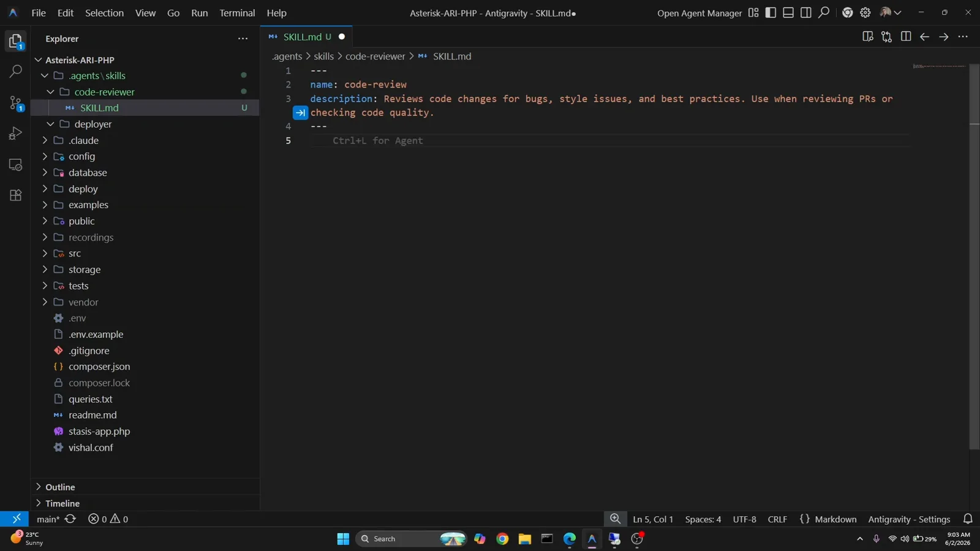Open the settings gear in title bar
This screenshot has width=980, height=551.
point(865,12)
